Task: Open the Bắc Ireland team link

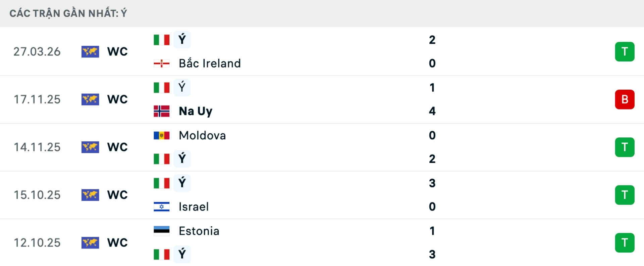Action: (210, 63)
